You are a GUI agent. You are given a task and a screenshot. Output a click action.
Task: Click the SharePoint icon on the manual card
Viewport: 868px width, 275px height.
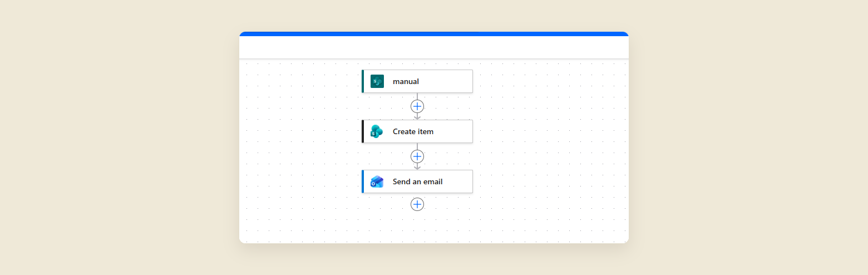(377, 81)
